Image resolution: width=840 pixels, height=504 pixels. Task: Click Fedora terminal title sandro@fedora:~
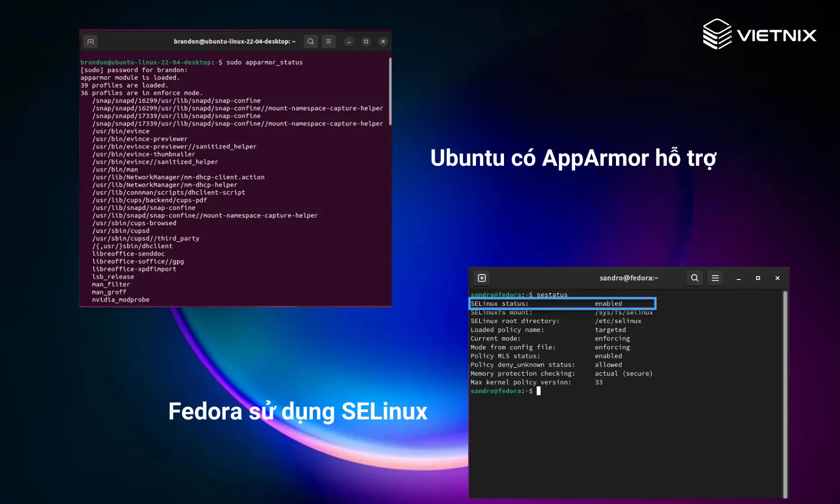629,278
